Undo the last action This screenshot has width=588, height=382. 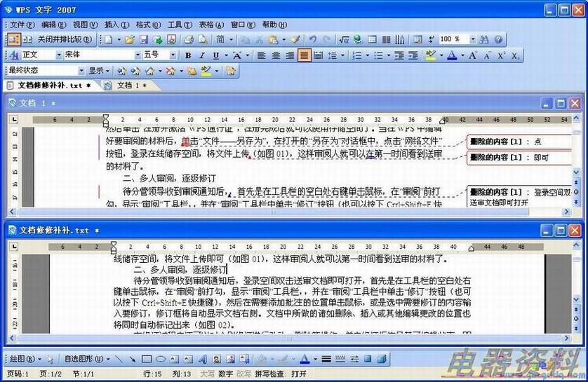tap(313, 39)
